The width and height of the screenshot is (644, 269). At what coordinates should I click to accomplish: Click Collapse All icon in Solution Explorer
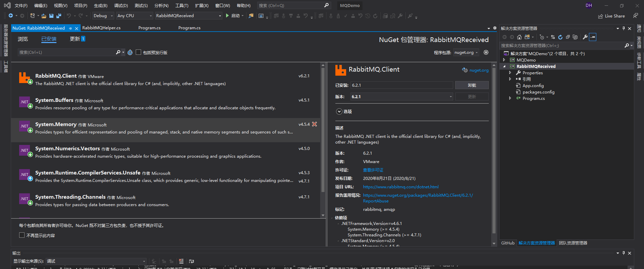pos(568,37)
